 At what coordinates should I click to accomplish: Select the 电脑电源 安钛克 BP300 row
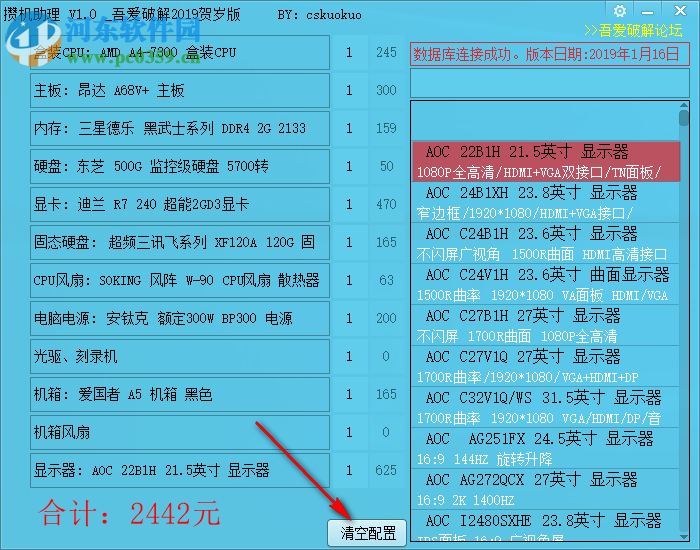tap(180, 318)
